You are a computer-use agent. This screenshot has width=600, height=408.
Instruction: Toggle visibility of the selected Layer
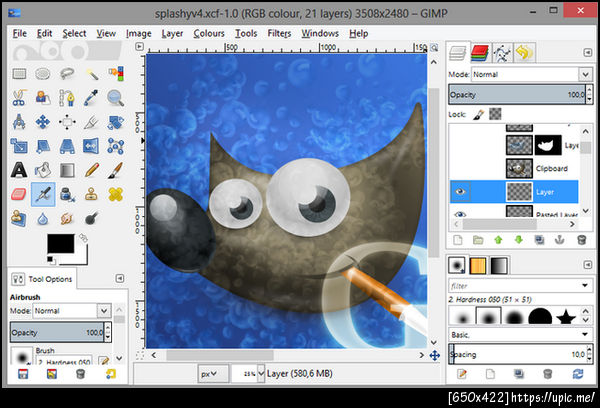pyautogui.click(x=460, y=191)
